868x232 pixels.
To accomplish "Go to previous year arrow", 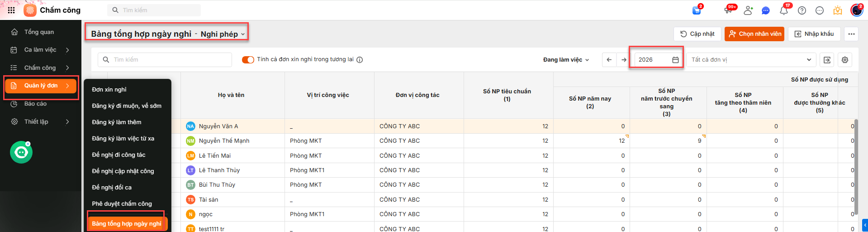I will coord(609,60).
